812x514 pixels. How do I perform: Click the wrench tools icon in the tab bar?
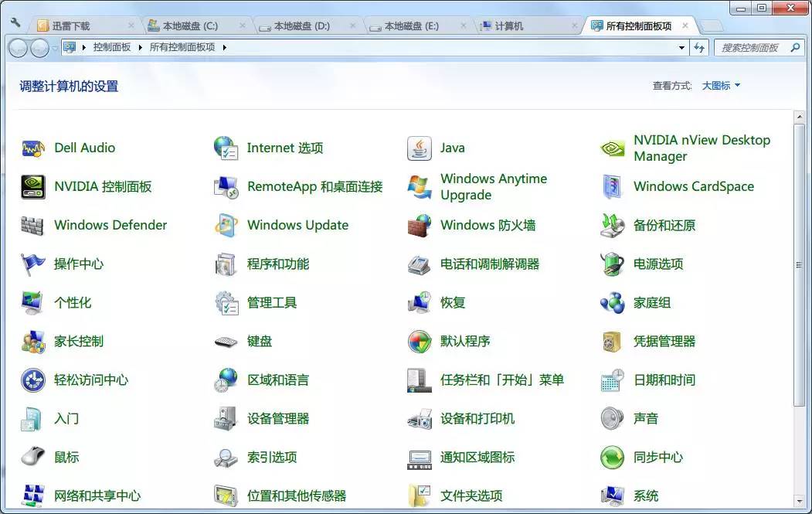15,22
